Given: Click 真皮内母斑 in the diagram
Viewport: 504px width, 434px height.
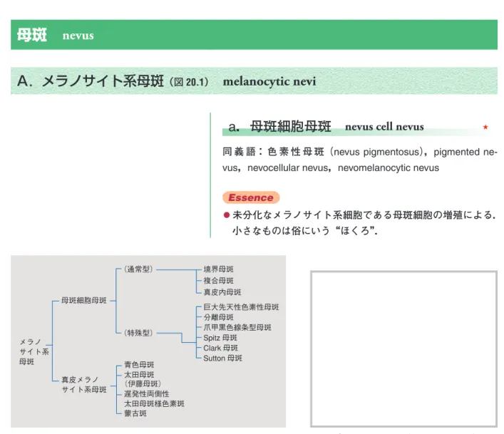Looking at the screenshot, I should coord(222,292).
